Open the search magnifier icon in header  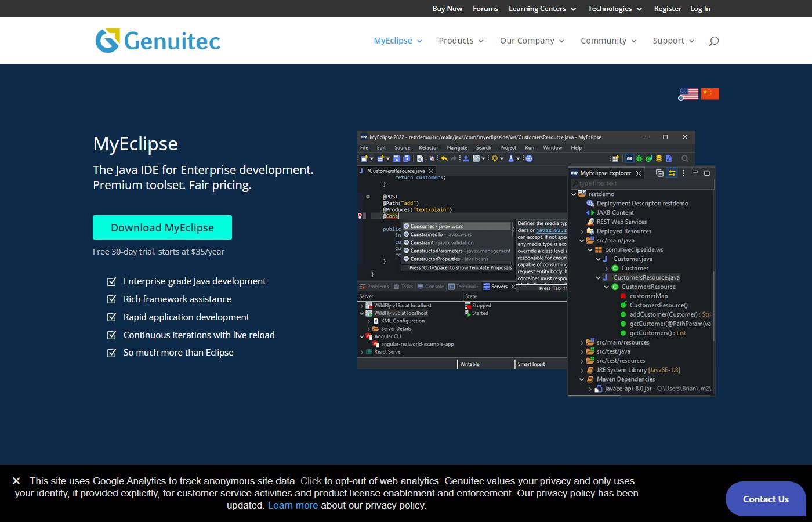coord(713,41)
